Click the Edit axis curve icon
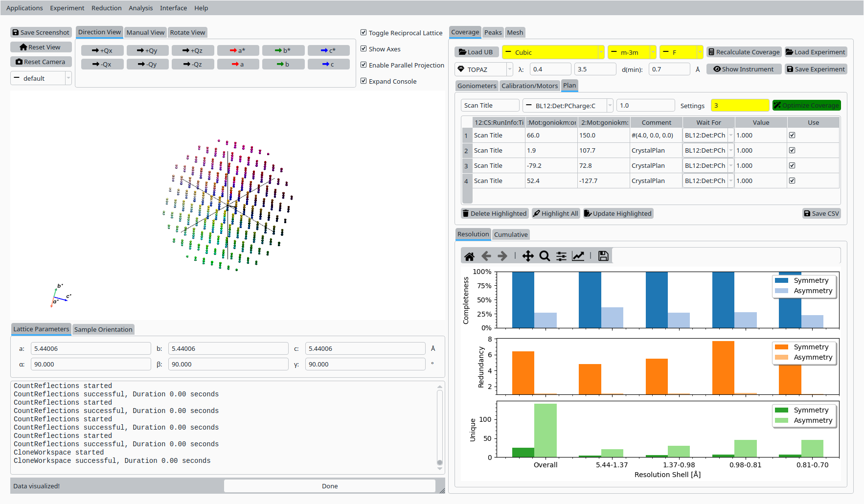This screenshot has height=504, width=864. (x=578, y=256)
